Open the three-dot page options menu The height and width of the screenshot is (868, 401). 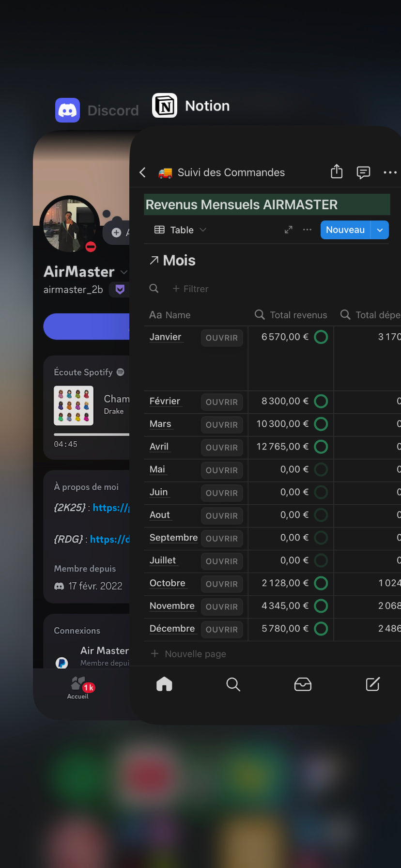pos(390,172)
